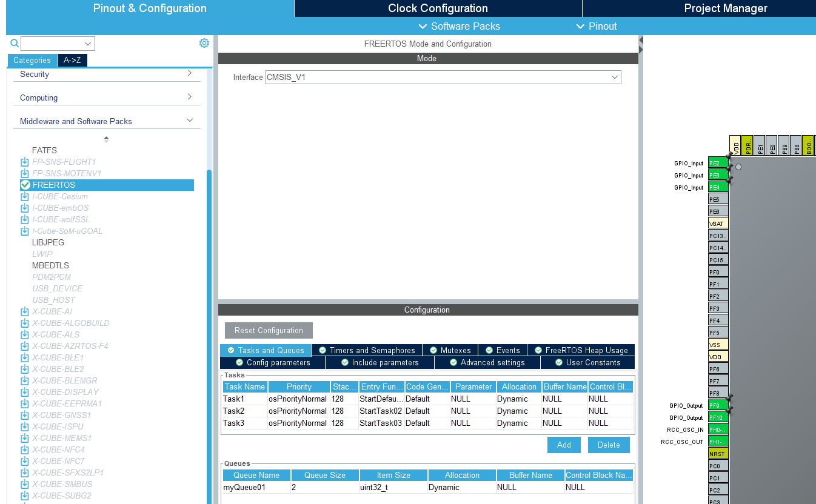Click into the search text field

(x=52, y=44)
